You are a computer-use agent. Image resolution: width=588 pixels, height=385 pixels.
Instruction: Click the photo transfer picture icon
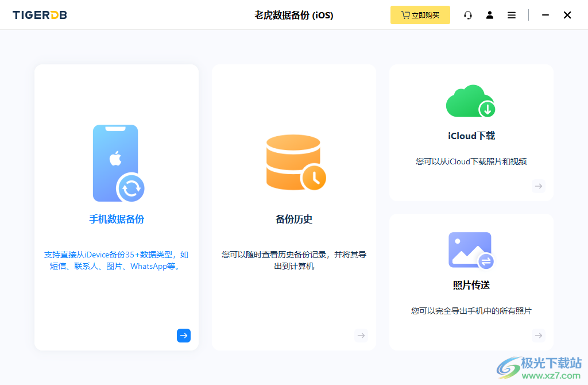click(470, 250)
